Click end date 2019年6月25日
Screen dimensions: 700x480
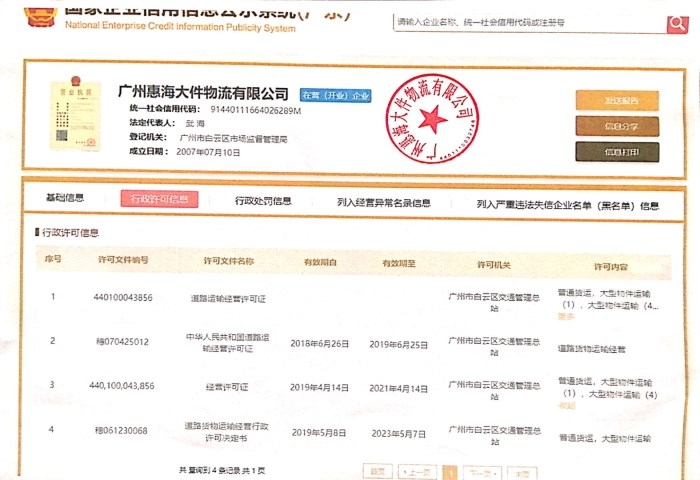click(x=399, y=345)
